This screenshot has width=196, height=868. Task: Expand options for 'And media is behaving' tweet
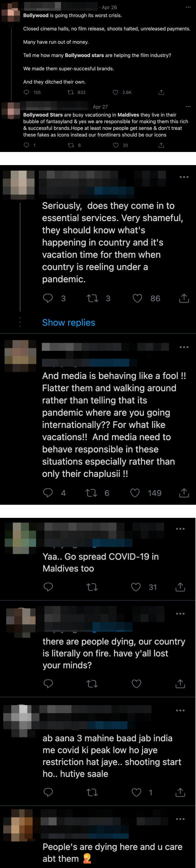click(184, 347)
